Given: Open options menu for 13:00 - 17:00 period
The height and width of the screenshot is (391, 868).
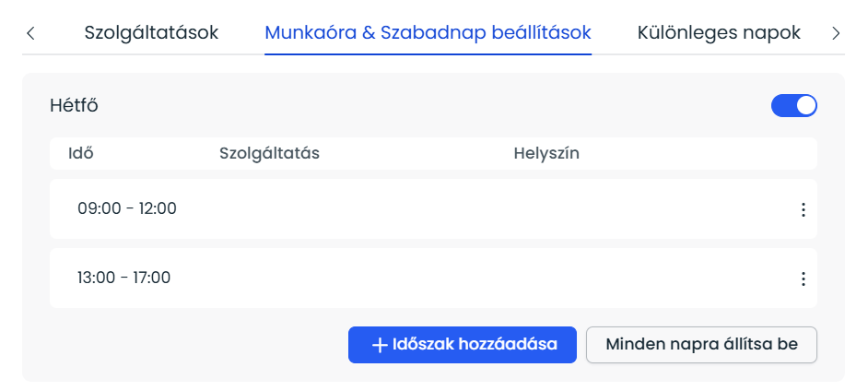Looking at the screenshot, I should (x=803, y=278).
